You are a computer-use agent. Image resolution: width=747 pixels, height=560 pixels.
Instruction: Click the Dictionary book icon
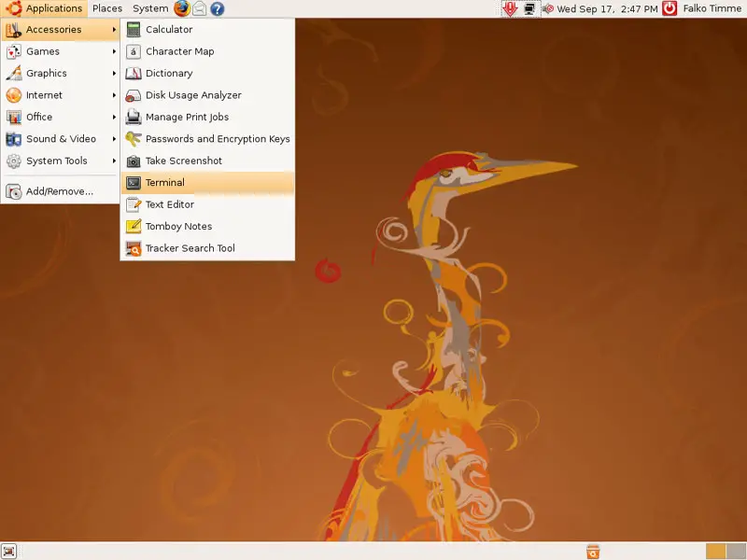(x=134, y=74)
